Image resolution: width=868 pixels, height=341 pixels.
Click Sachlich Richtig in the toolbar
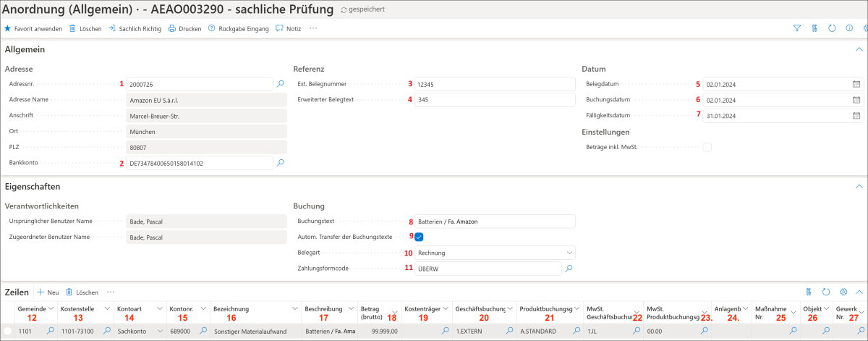pyautogui.click(x=135, y=29)
